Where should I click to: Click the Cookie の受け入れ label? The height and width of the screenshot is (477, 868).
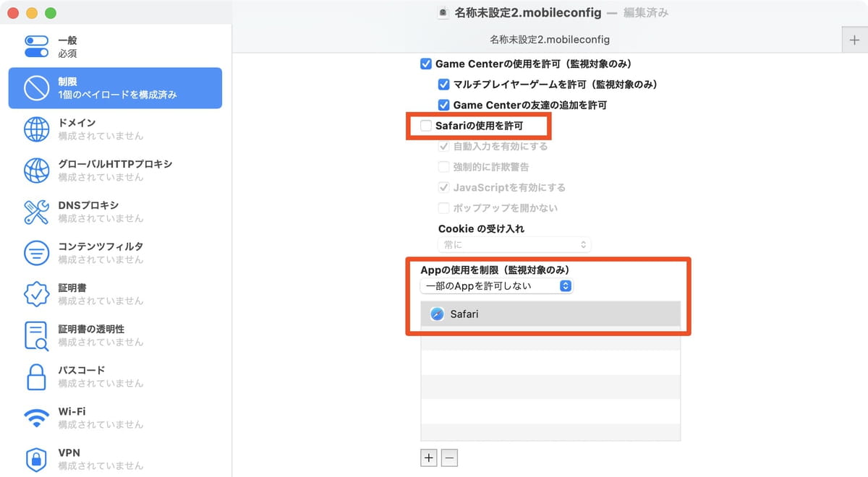coord(482,228)
